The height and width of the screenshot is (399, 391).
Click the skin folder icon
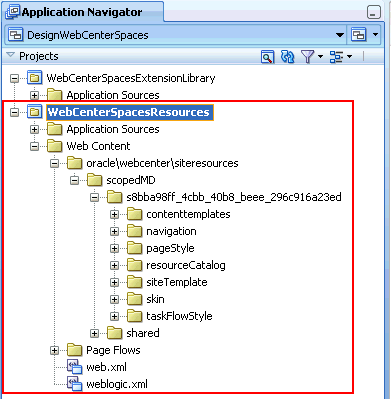click(x=134, y=299)
